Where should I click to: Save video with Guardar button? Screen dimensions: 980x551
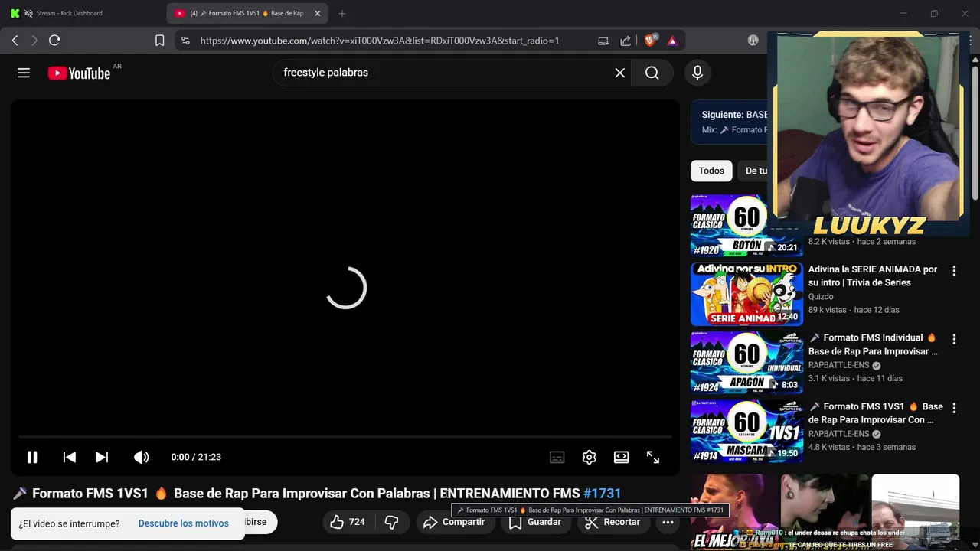[535, 522]
